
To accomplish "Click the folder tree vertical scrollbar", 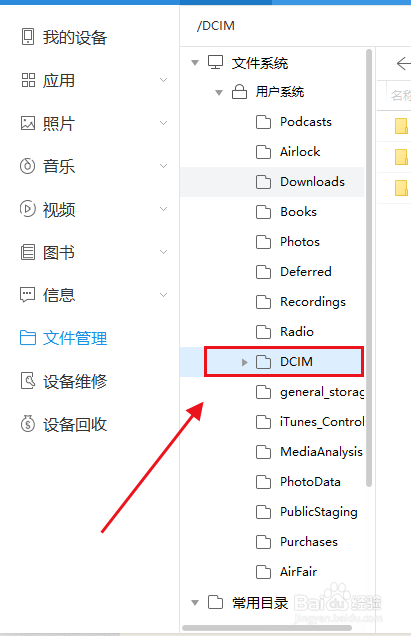I will [x=369, y=268].
